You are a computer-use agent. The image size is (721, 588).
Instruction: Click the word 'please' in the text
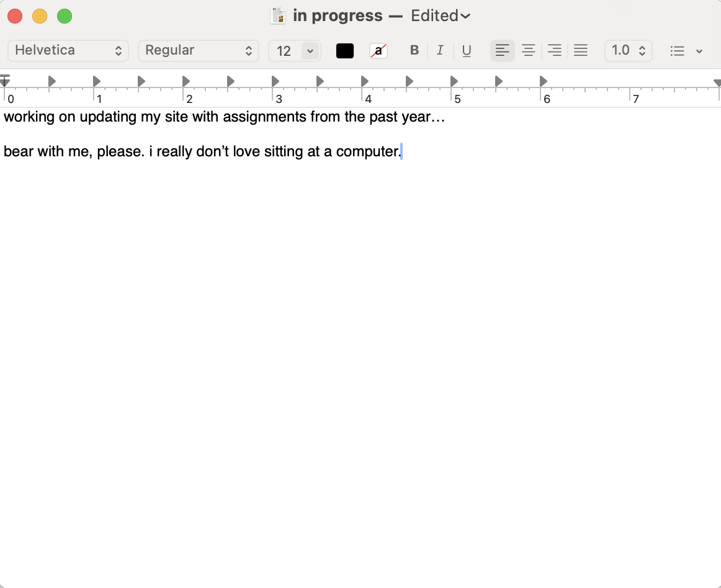[x=118, y=152]
